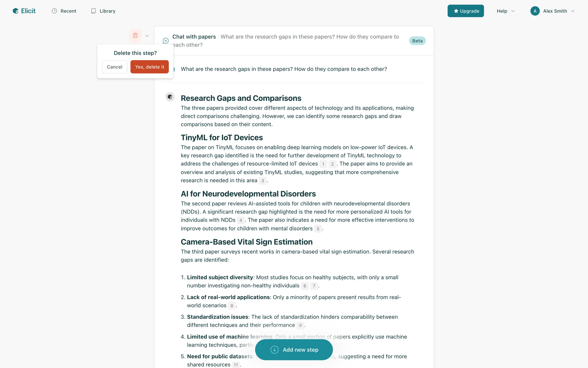Confirm with Yes, delete it
This screenshot has width=588, height=368.
click(149, 67)
